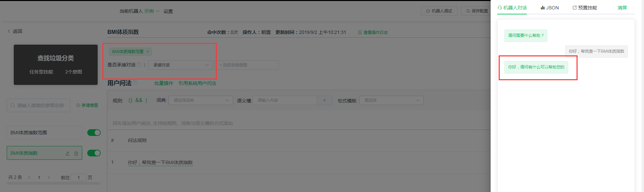
Task: Click the 返回 back arrow
Action: pos(9,31)
